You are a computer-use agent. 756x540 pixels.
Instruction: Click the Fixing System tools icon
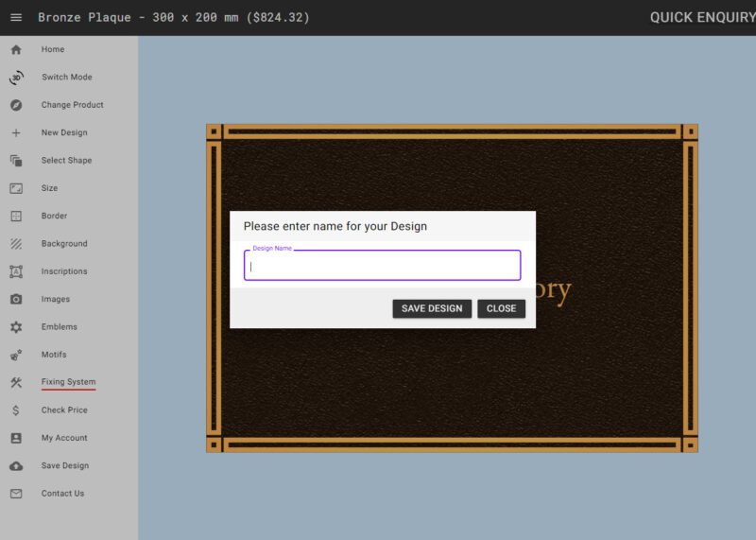(x=16, y=383)
